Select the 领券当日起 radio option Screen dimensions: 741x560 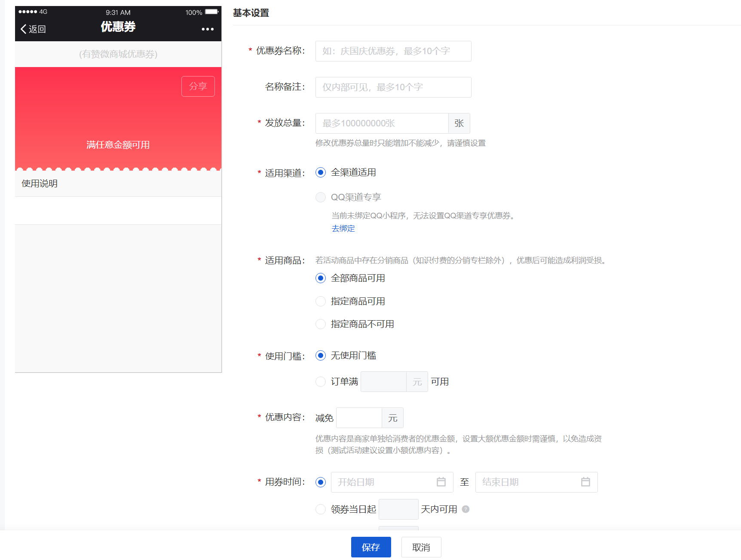coord(321,509)
